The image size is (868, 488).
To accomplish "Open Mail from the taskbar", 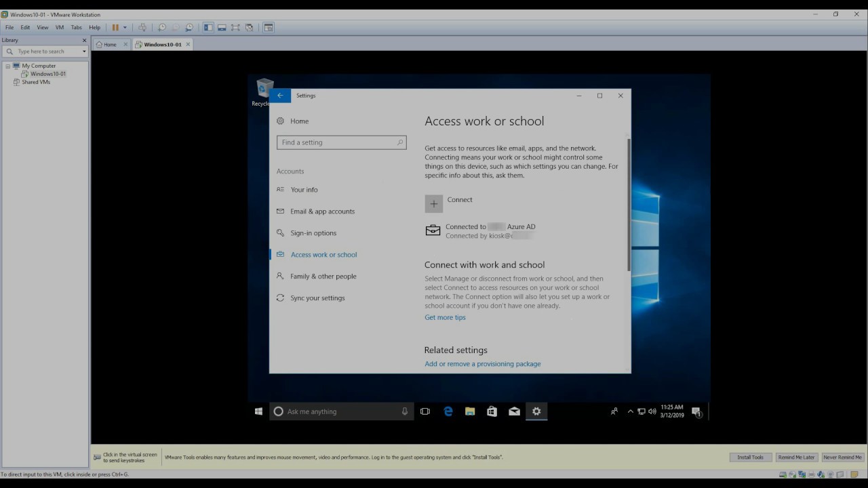I will [515, 411].
